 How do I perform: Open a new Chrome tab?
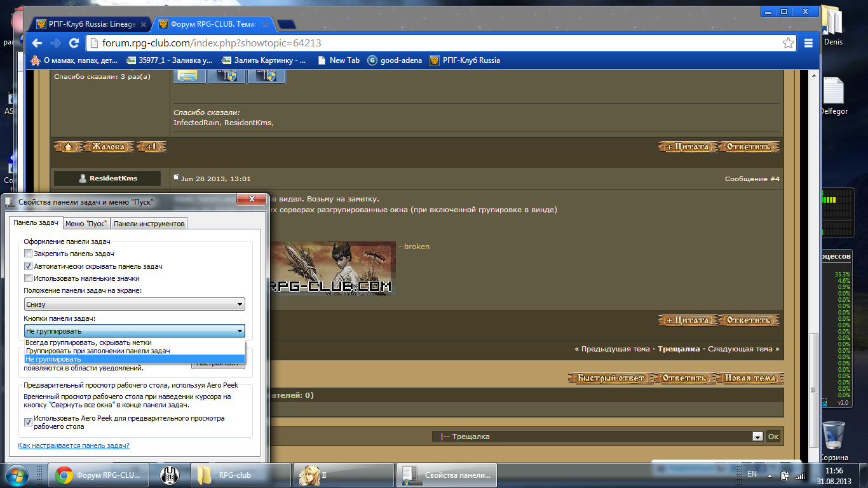click(287, 25)
